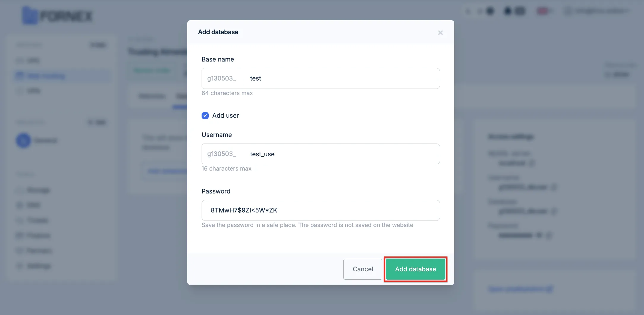Copy the database name in access settings
This screenshot has width=644, height=315.
(554, 211)
